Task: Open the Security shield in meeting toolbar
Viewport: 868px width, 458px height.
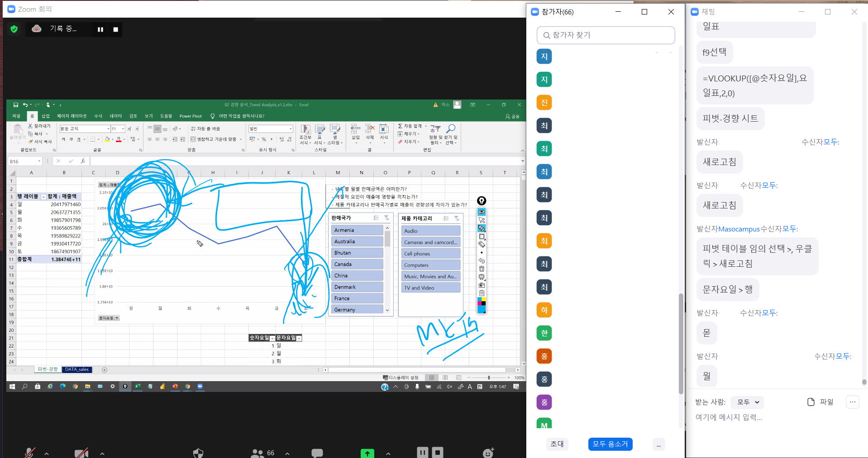Action: (198, 453)
